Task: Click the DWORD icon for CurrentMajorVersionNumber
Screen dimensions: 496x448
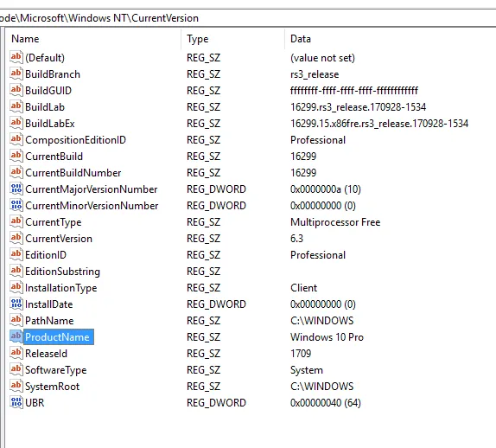Action: pos(16,189)
